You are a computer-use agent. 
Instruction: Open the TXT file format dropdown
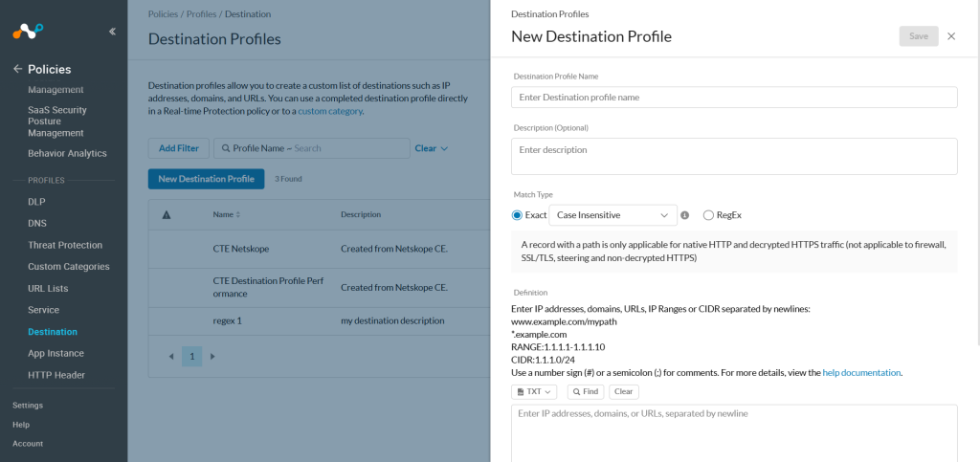point(534,391)
